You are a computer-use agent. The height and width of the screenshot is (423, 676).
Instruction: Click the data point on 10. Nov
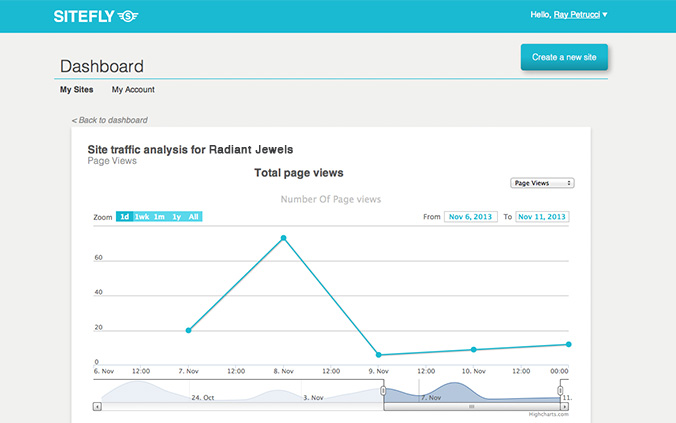[x=473, y=349]
